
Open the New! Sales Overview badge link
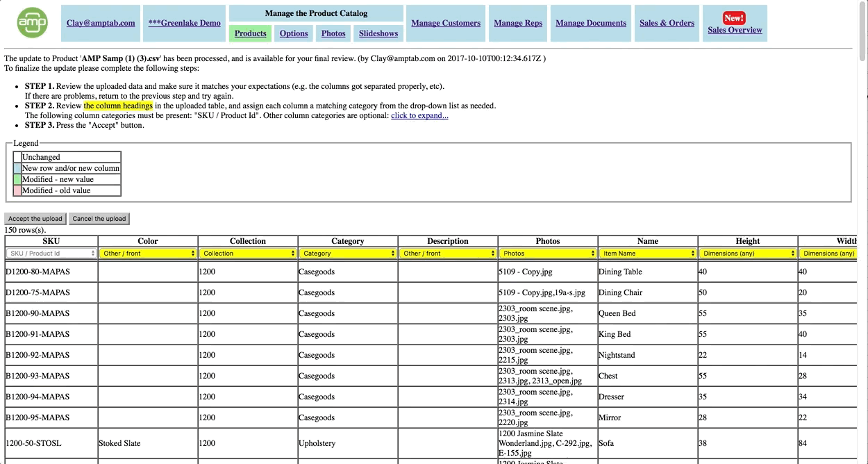[x=735, y=24]
